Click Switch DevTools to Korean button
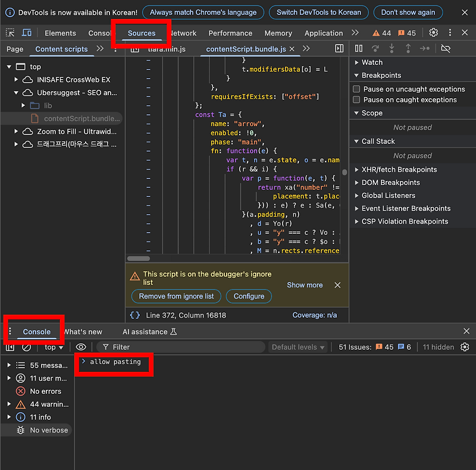The height and width of the screenshot is (470, 476). coord(318,12)
